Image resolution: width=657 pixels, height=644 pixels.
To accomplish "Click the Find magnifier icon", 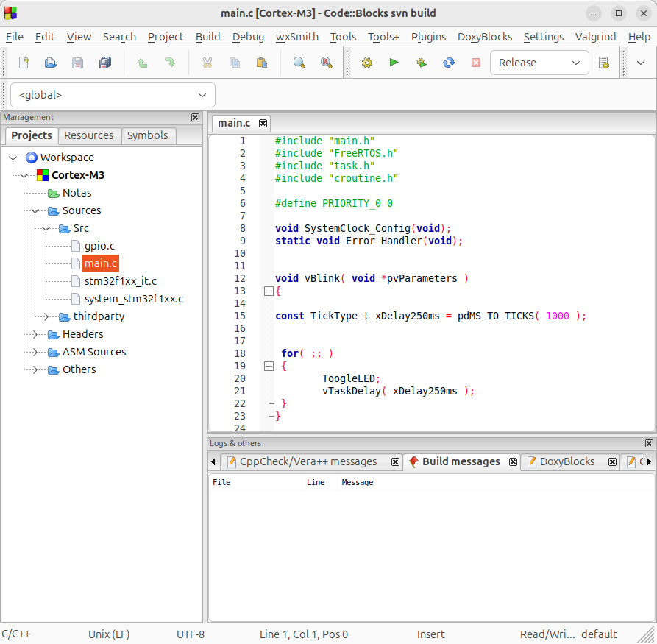I will click(299, 63).
